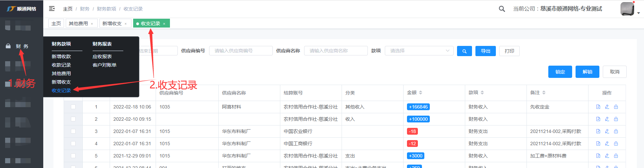This screenshot has height=168, width=644.
Task: Sort by the 金额 column arrows
Action: [421, 93]
